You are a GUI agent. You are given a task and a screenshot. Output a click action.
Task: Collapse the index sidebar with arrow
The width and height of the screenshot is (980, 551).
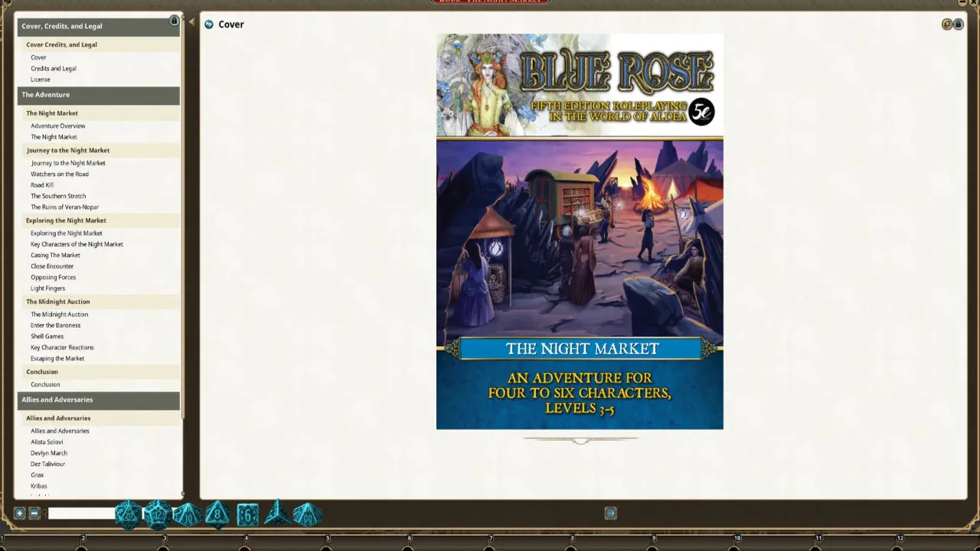(x=191, y=22)
